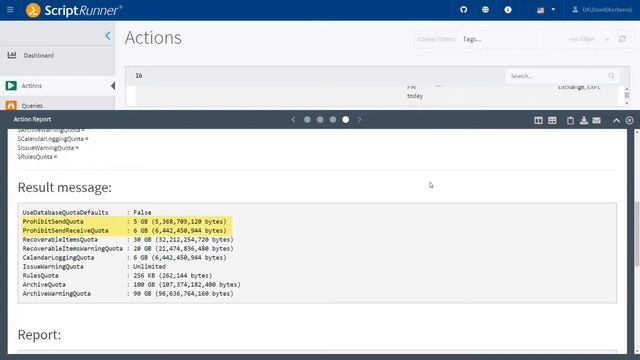This screenshot has width=640, height=360.
Task: Click the IssueWarningQuota Unlimited line
Action: point(94,267)
